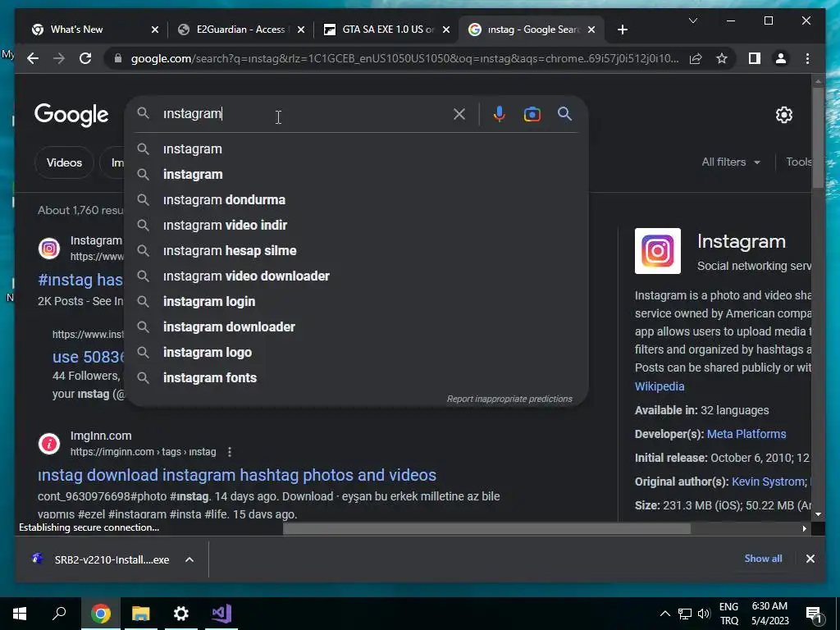This screenshot has width=840, height=630.
Task: Click Show all downloads
Action: pos(763,559)
